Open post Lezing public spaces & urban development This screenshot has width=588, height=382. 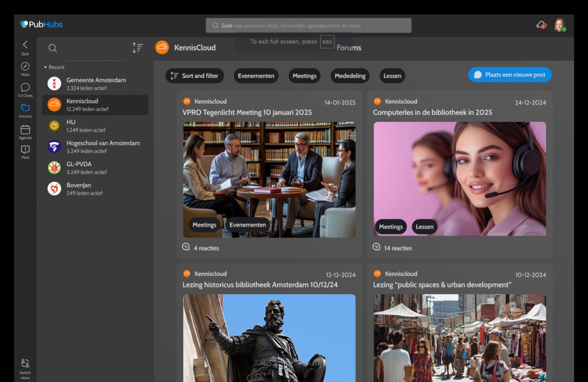tap(442, 284)
